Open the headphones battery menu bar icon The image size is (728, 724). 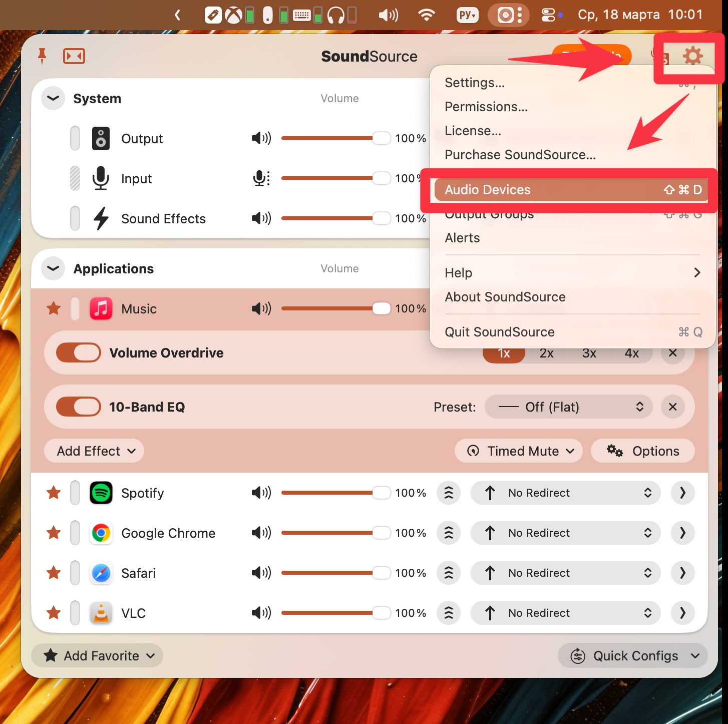[x=336, y=15]
